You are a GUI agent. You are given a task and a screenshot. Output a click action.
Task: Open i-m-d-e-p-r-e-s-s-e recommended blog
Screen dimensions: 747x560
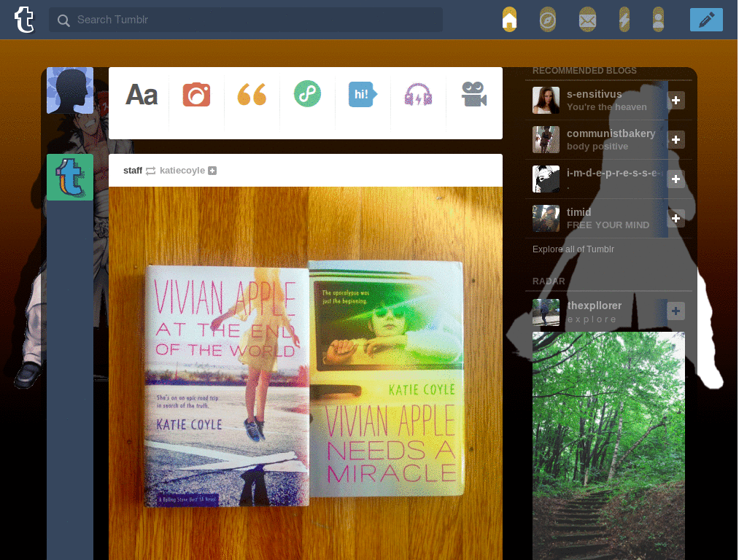pyautogui.click(x=613, y=173)
